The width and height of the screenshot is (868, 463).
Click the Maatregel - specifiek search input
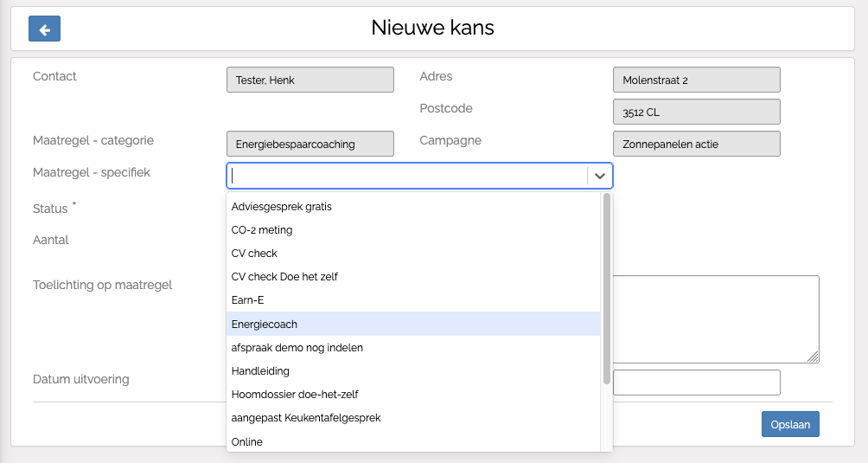coord(406,176)
